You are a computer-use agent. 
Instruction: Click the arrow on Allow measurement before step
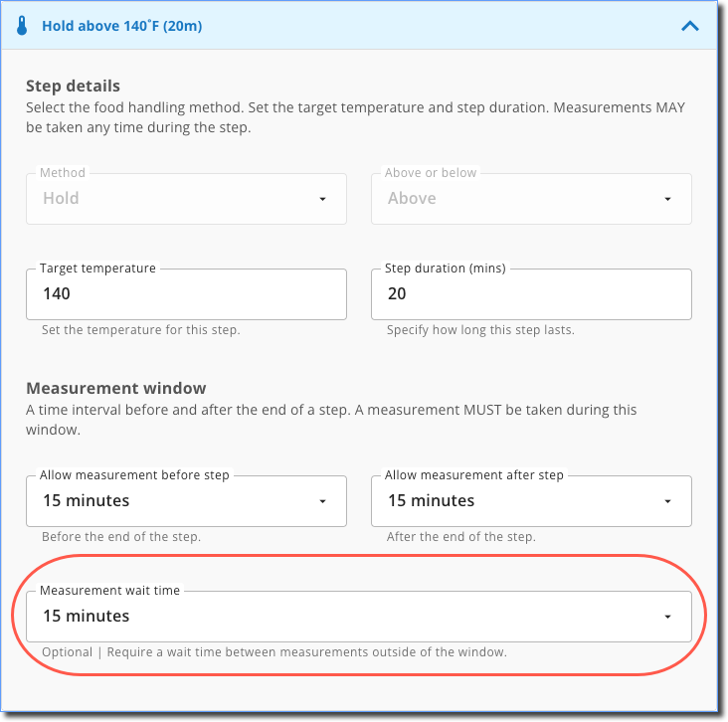pyautogui.click(x=322, y=501)
